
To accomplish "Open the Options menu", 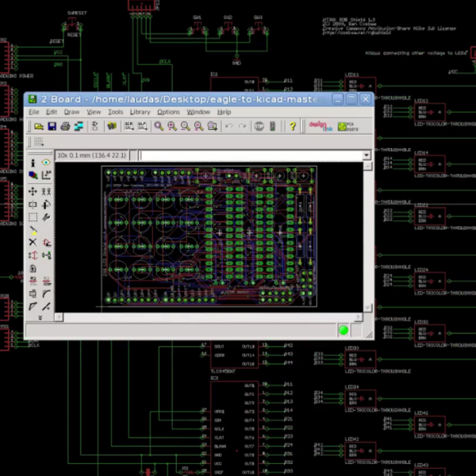I will click(168, 112).
